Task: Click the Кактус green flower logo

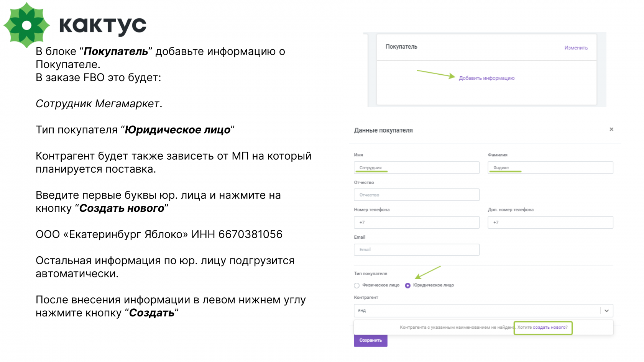Action: pos(26,25)
